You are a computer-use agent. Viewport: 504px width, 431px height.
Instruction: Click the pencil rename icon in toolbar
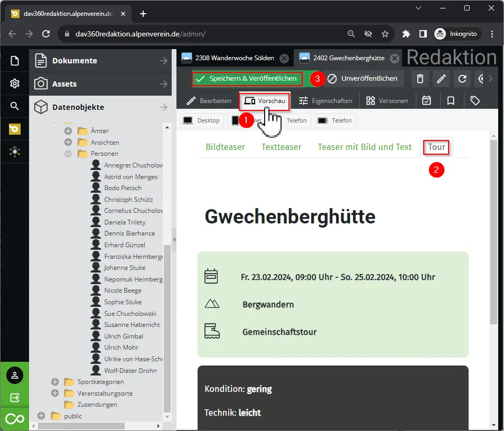pos(441,79)
